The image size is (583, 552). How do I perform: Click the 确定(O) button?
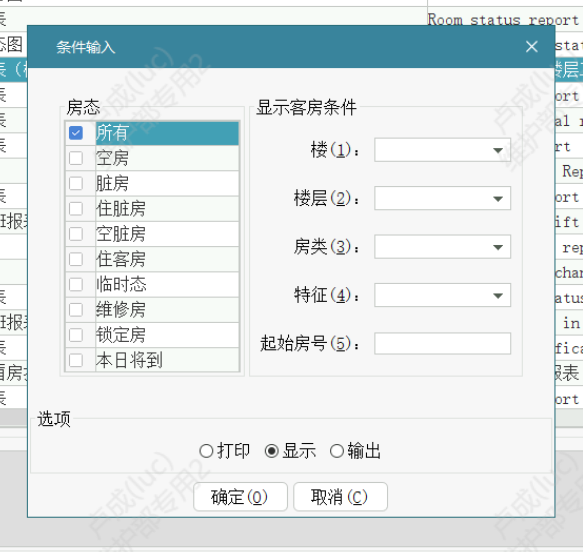pyautogui.click(x=240, y=497)
